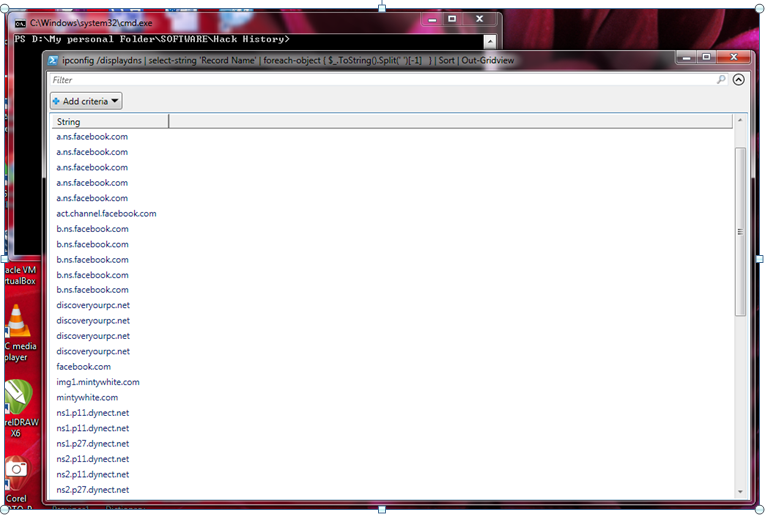
Task: Select the ns2.p27.dynect.net row
Action: tap(392, 490)
